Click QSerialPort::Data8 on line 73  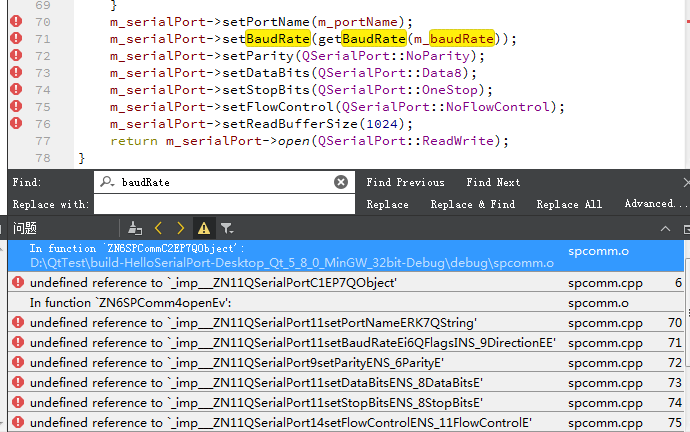point(389,73)
